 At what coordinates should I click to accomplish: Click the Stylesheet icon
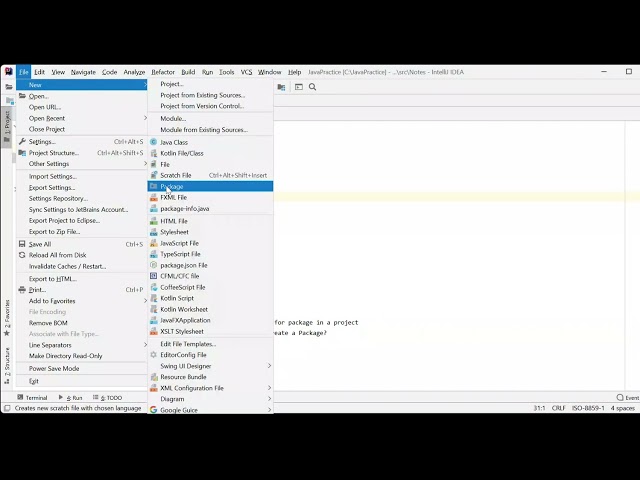pyautogui.click(x=153, y=232)
